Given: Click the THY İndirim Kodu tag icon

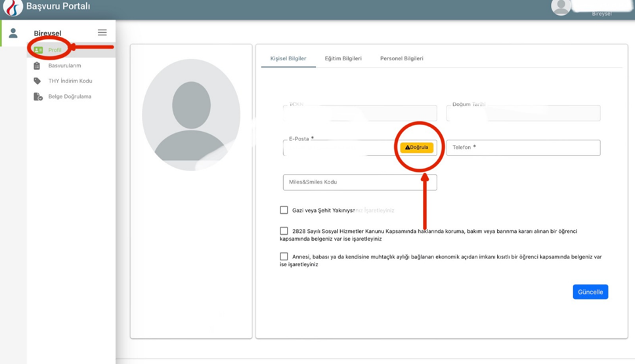Looking at the screenshot, I should (x=37, y=81).
